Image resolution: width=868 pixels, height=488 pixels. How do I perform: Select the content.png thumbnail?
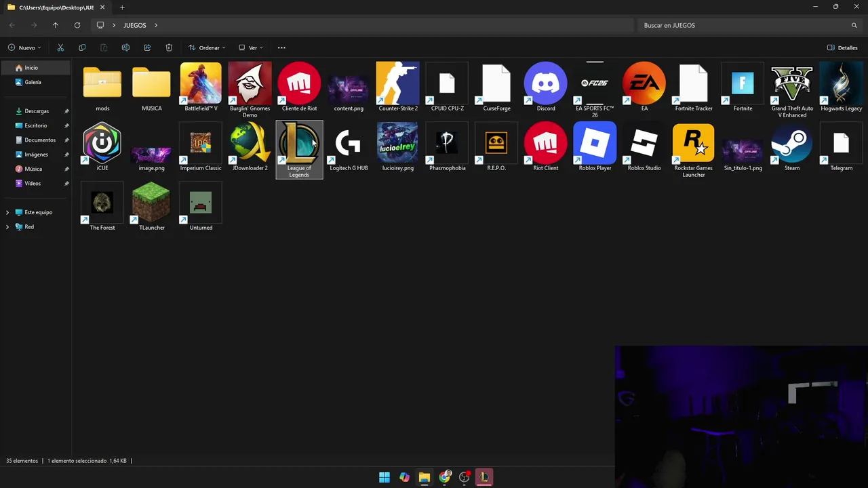click(x=349, y=88)
